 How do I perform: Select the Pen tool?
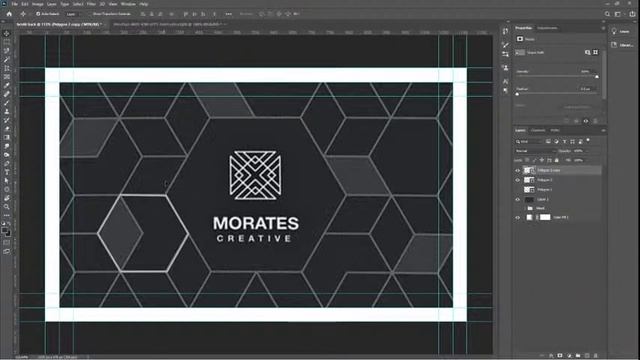[x=7, y=163]
